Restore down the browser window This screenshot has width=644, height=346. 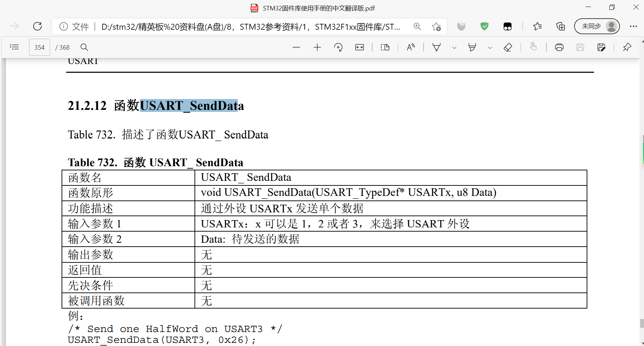click(x=612, y=7)
